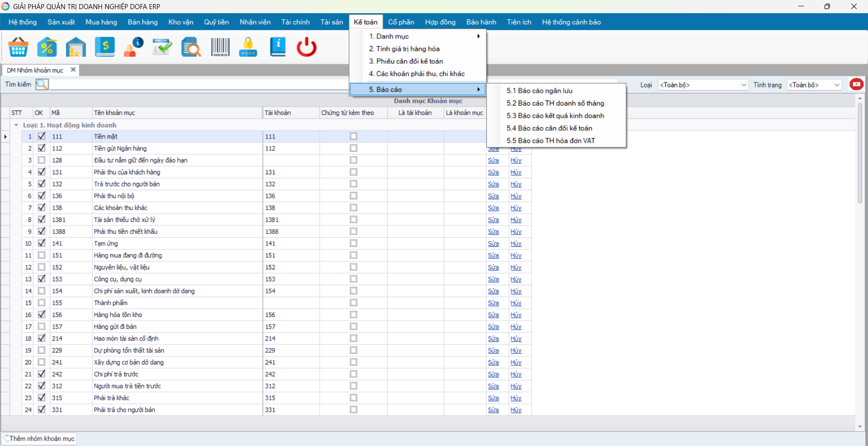This screenshot has width=868, height=446.
Task: Click the red YouTube video button
Action: [x=856, y=84]
